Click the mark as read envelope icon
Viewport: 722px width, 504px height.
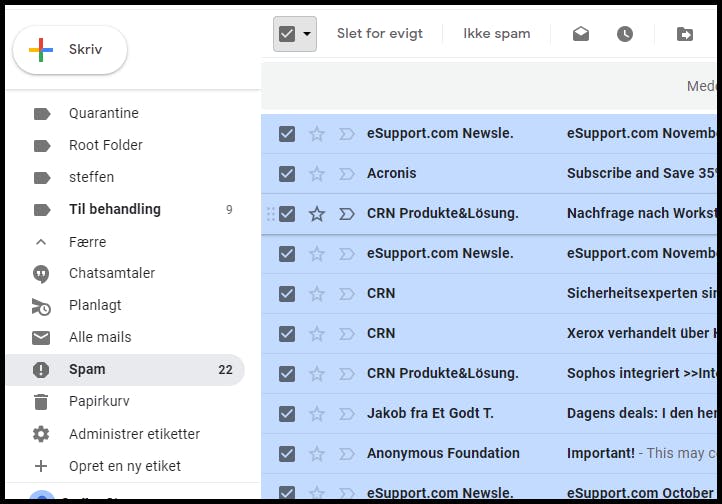pos(581,34)
